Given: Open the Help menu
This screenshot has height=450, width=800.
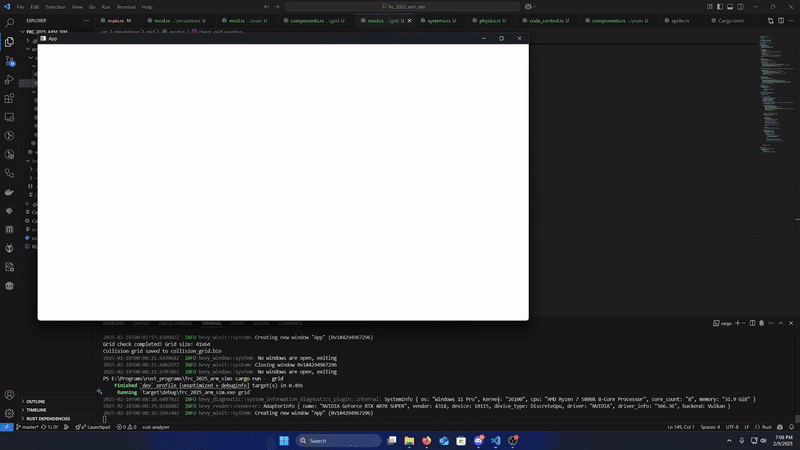Looking at the screenshot, I should click(147, 7).
